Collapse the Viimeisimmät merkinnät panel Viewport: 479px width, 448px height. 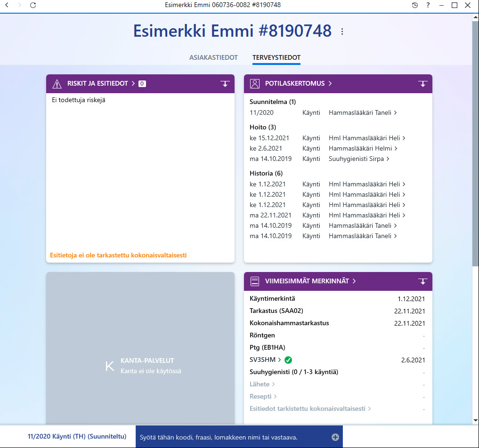pos(422,281)
